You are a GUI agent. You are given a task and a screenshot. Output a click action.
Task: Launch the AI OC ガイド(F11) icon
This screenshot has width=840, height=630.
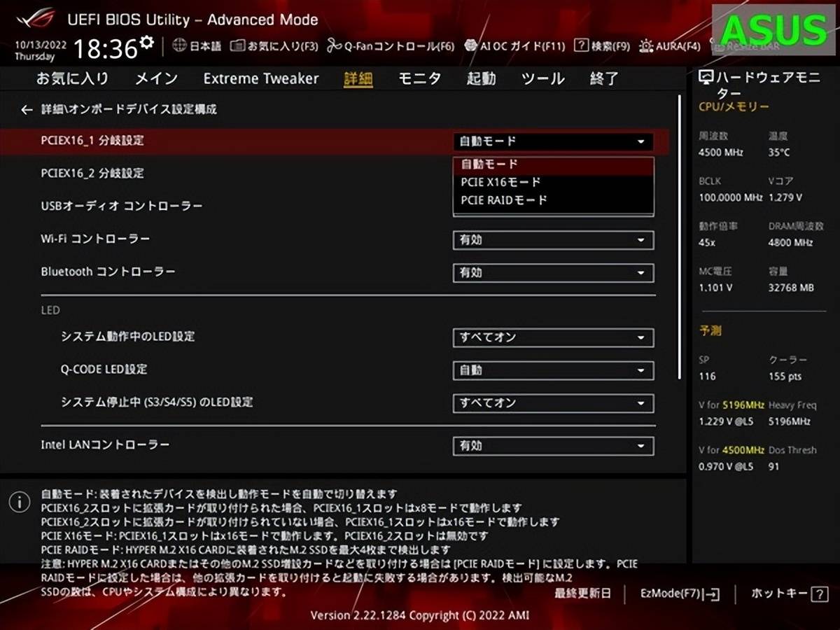click(x=471, y=46)
